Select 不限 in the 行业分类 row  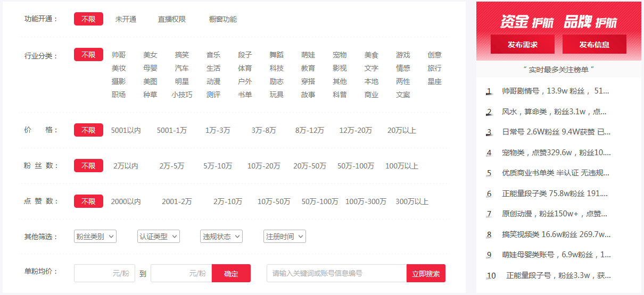click(x=88, y=55)
